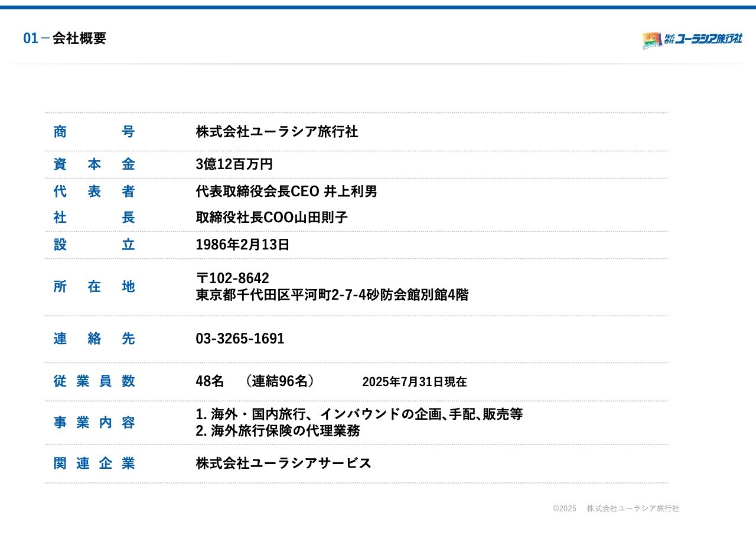The width and height of the screenshot is (756, 535).
Task: Click the capital amount 3億12百万円
Action: click(x=234, y=164)
